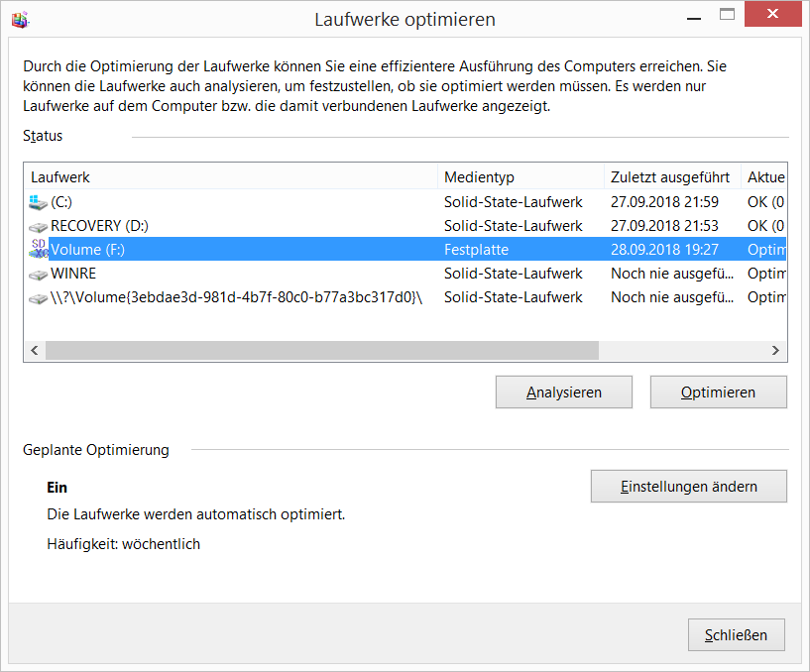Click the date 27.09.2018 21:59

point(664,202)
